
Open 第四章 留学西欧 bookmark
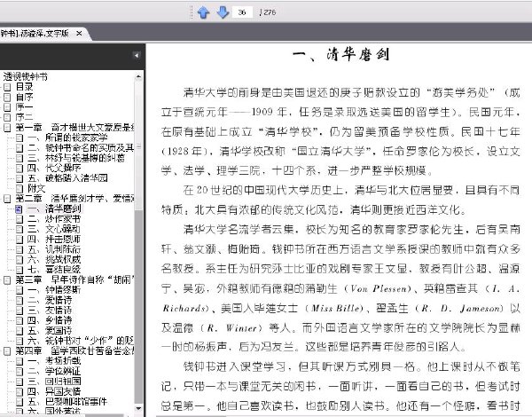pyautogui.click(x=74, y=350)
